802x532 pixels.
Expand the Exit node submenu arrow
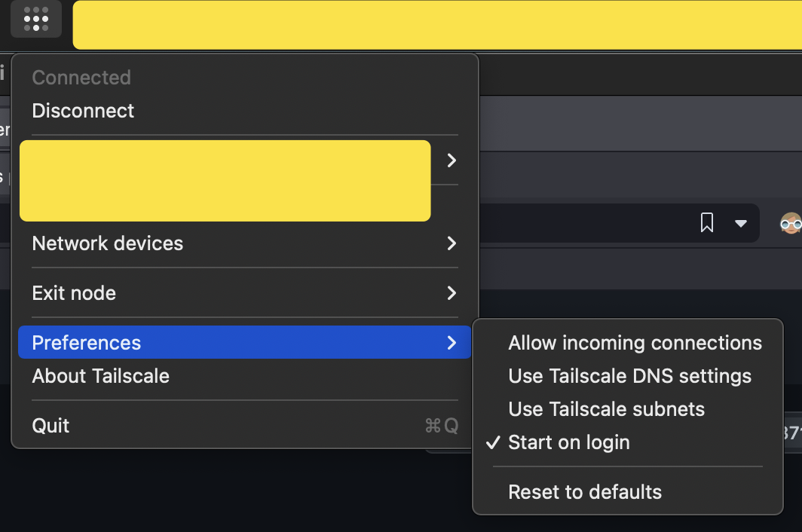click(x=452, y=293)
